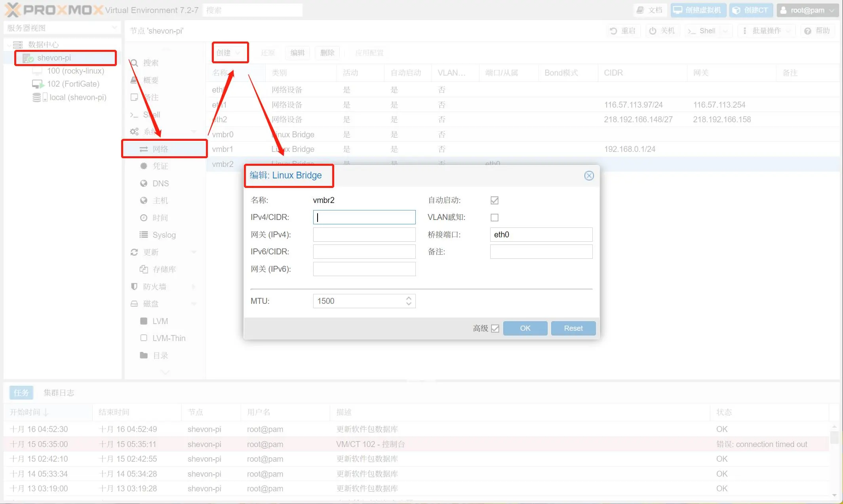Open the Shell button dropdown arrow

tap(726, 31)
